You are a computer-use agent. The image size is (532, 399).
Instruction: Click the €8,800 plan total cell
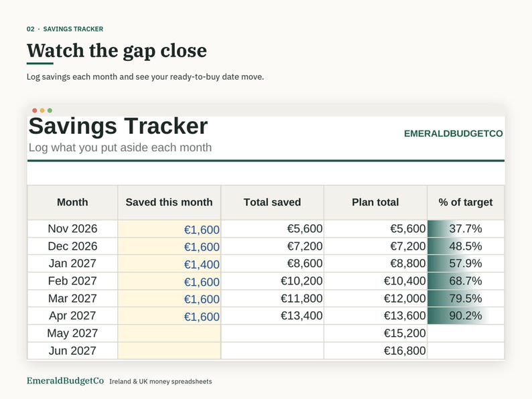coord(375,263)
